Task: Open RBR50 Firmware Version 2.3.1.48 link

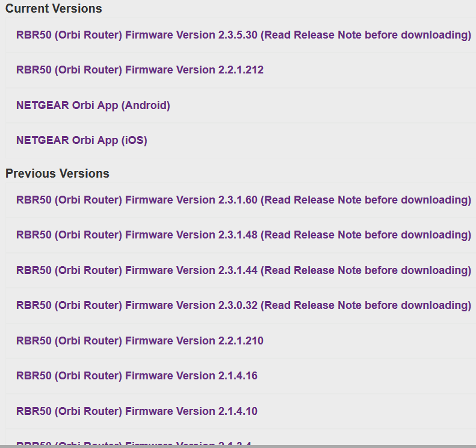Action: 244,235
